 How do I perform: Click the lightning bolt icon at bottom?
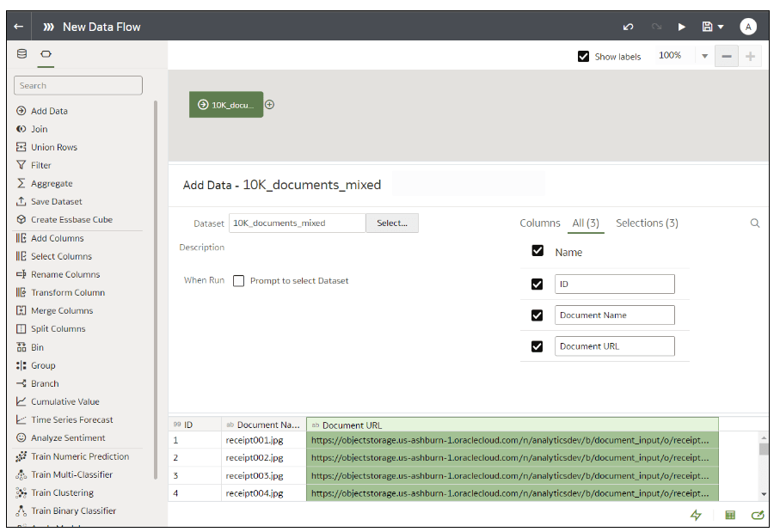click(x=696, y=515)
